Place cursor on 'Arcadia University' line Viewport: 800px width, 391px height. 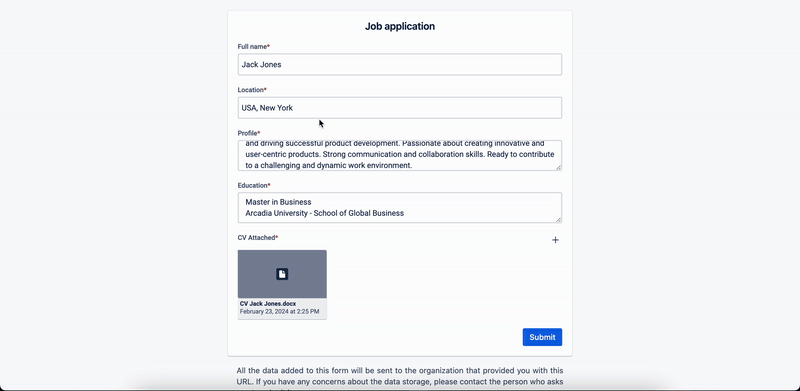324,213
